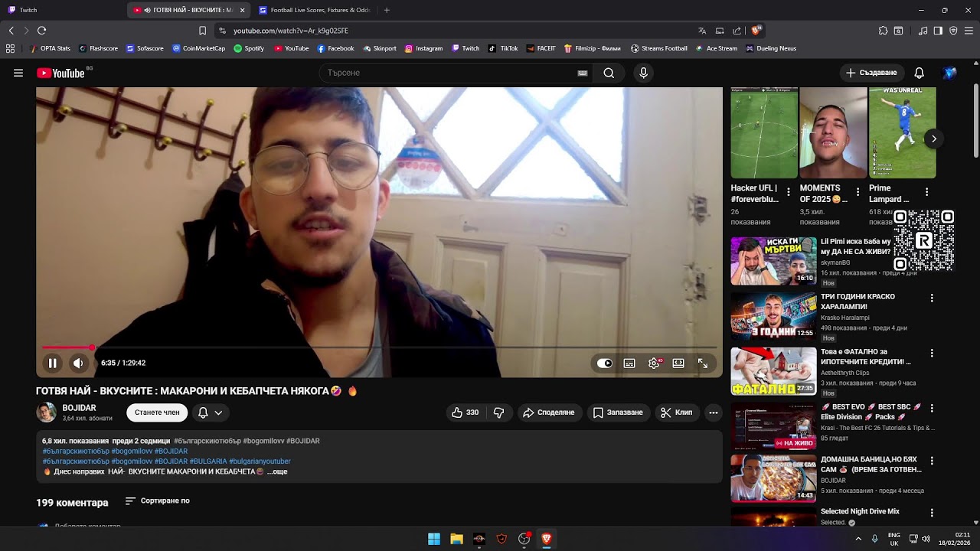Image resolution: width=980 pixels, height=551 pixels.
Task: Reload the page with the refresh button
Action: pyautogui.click(x=41, y=31)
